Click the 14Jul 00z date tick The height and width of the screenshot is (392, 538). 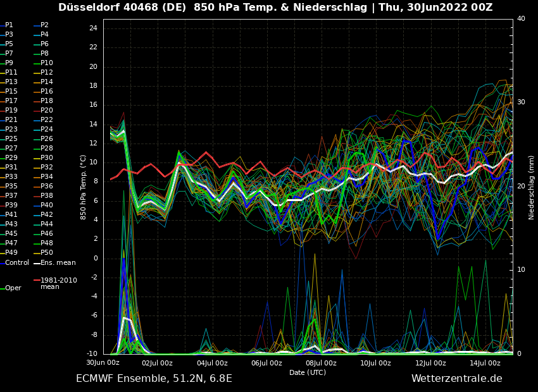tap(485, 363)
